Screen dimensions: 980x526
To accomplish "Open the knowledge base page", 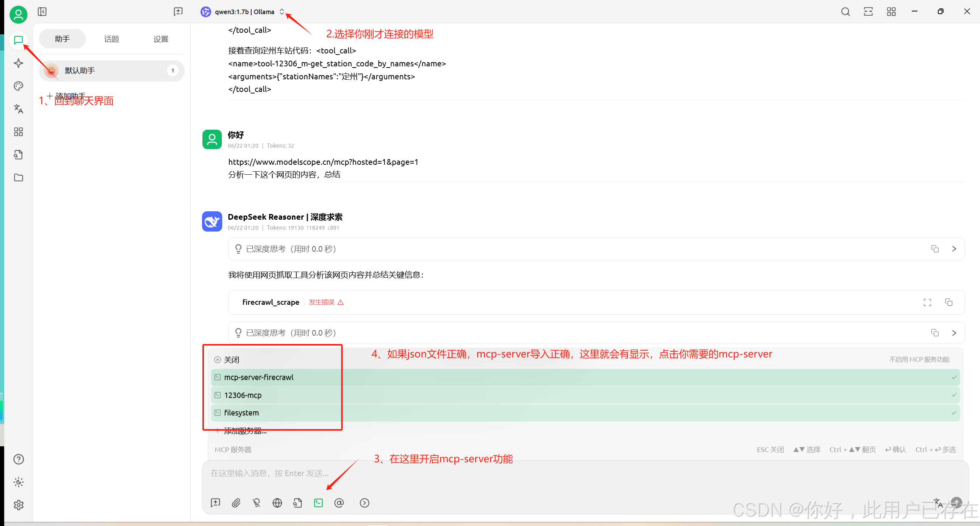I will click(x=18, y=154).
